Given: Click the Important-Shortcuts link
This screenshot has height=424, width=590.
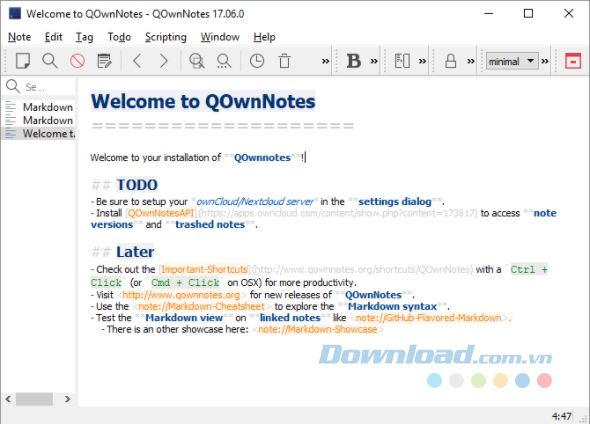Looking at the screenshot, I should 205,269.
